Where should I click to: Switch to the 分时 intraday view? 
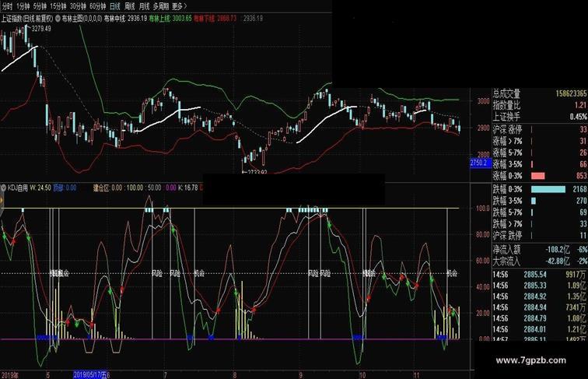(7, 6)
